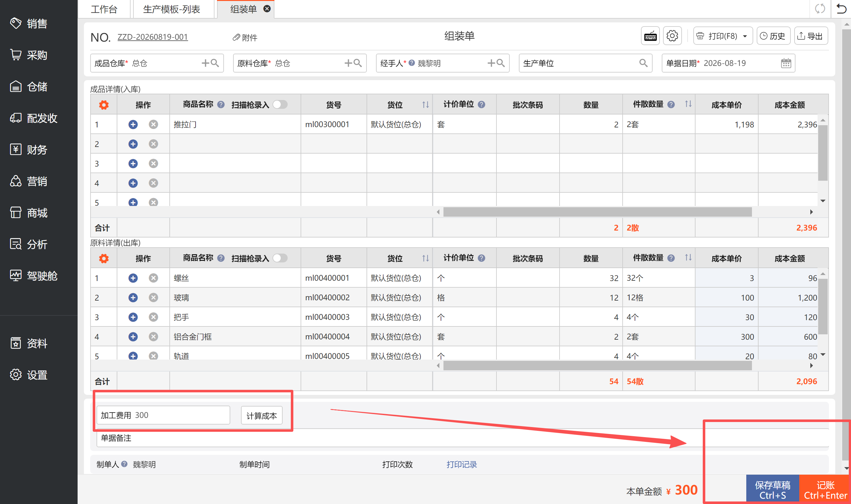The image size is (851, 504).
Task: Open the 驾驶舱 dashboard module
Action: pos(34,276)
